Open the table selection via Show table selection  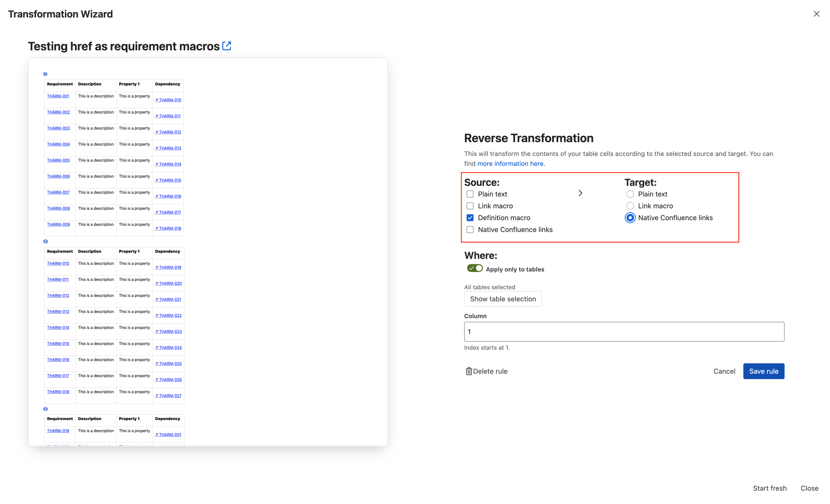tap(503, 299)
